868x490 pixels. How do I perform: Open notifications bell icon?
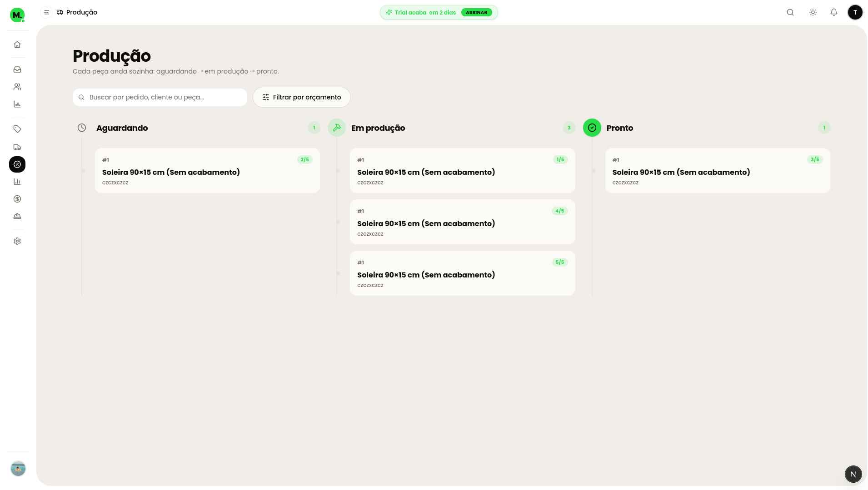(834, 12)
